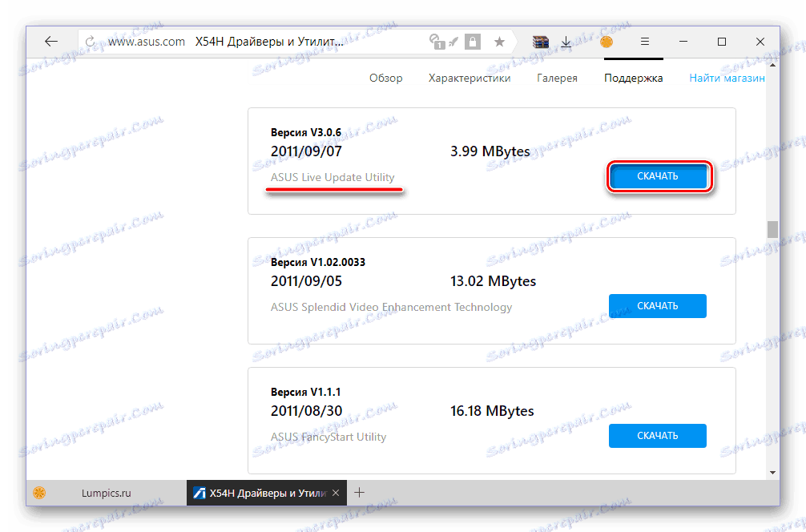Download ASUS FancyStart Utility via СКАЧАТЬ
The height and width of the screenshot is (532, 806).
[658, 436]
